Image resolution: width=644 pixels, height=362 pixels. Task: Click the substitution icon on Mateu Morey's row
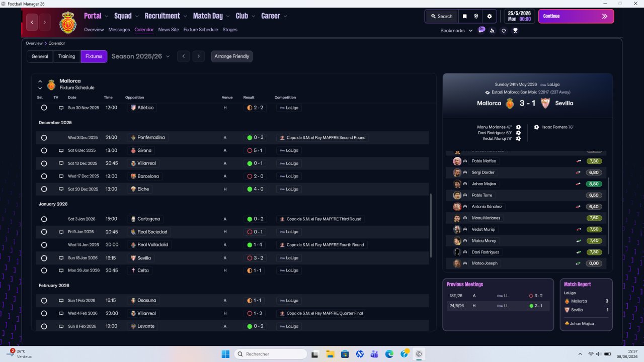[579, 241]
